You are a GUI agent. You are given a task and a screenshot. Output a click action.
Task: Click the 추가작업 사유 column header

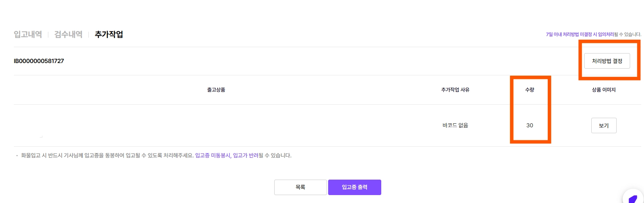[x=455, y=90]
